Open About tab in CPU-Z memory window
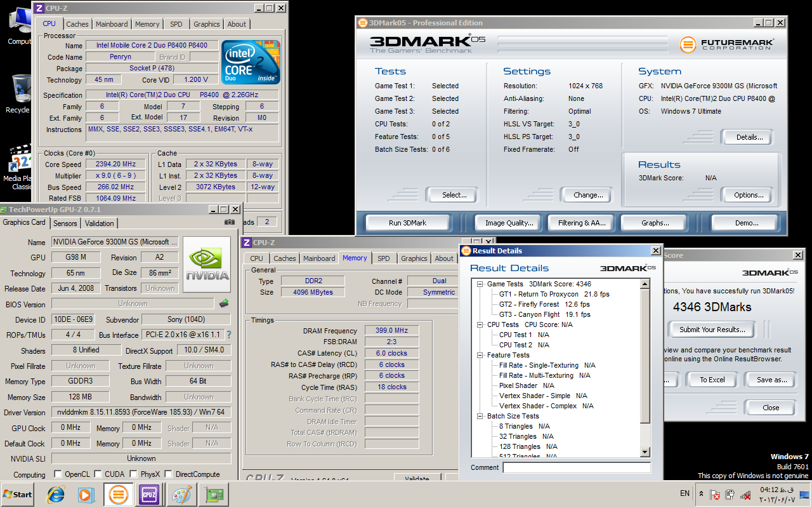The width and height of the screenshot is (812, 508). [444, 258]
